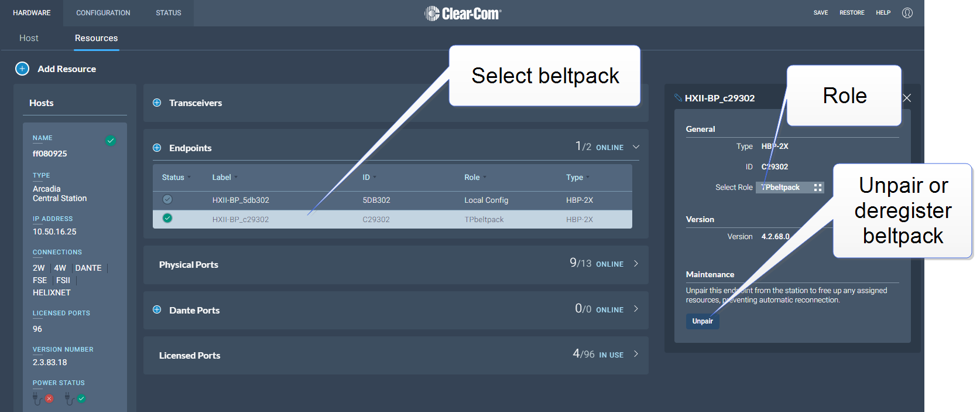This screenshot has height=412, width=980.
Task: Switch to the Configuration menu
Action: click(102, 12)
